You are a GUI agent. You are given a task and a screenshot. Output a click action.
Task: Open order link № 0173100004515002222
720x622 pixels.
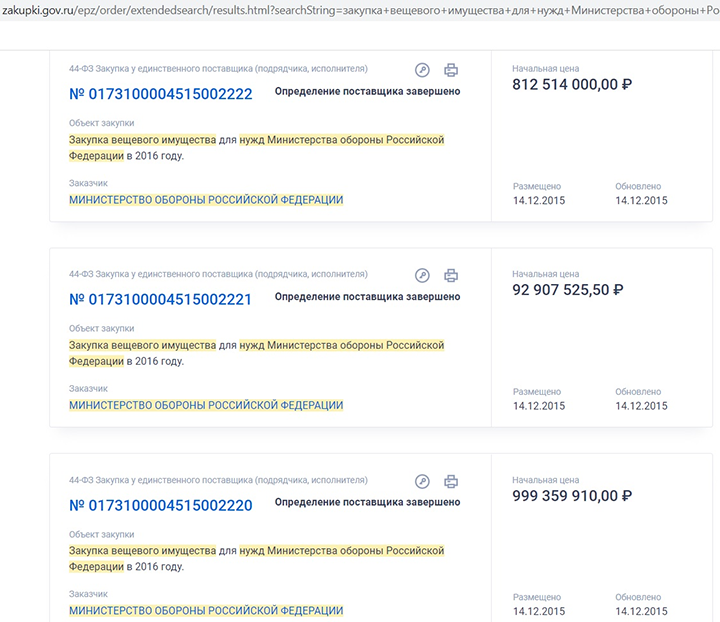pos(160,94)
